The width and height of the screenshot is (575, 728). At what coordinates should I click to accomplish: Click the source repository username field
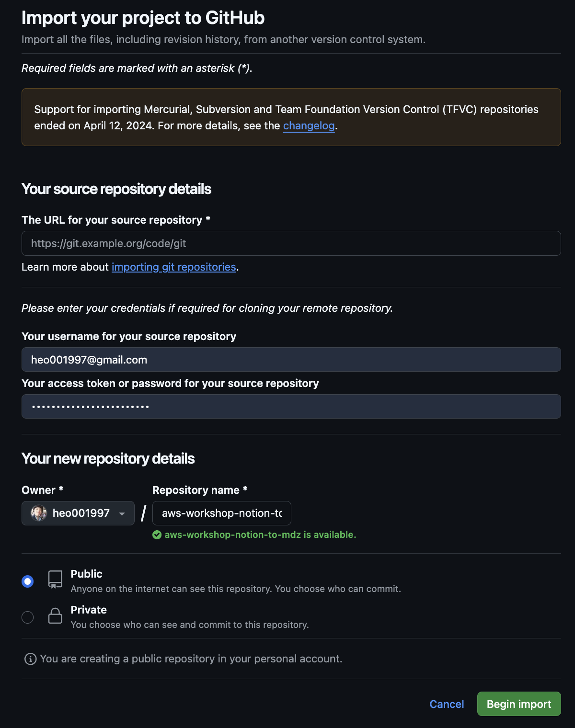[291, 360]
